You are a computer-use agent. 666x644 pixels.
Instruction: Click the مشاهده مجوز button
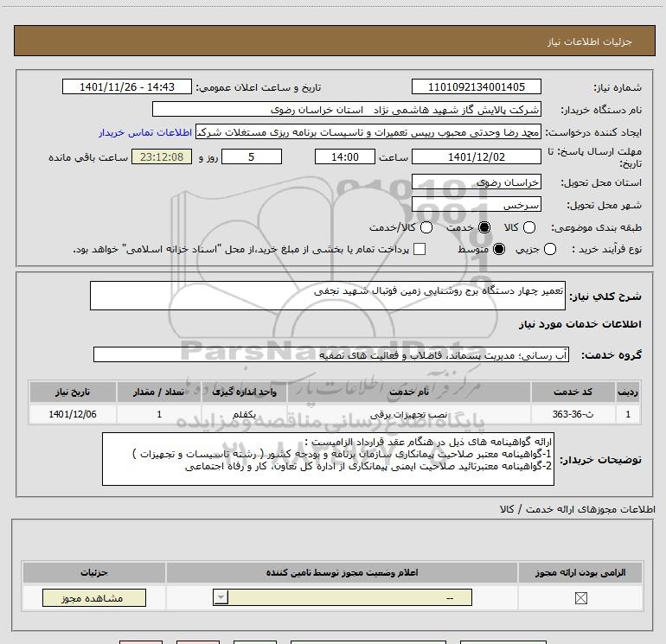(94, 597)
